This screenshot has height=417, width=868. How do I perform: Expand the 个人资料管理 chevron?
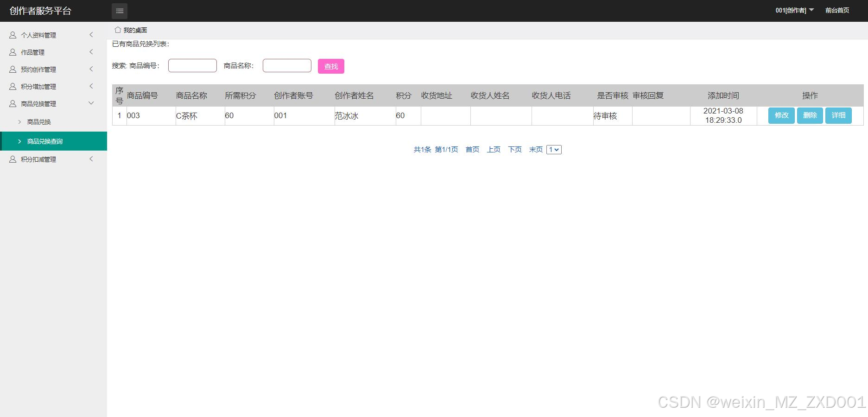(91, 35)
